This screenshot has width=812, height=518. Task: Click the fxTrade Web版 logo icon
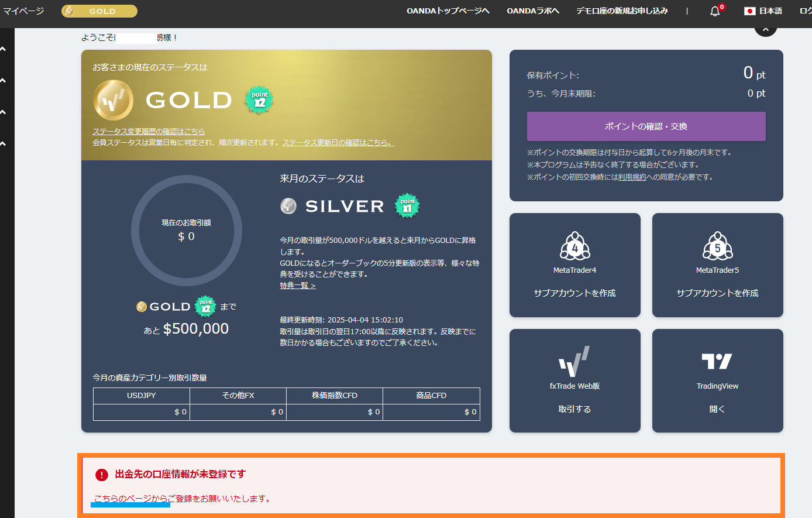pos(574,361)
